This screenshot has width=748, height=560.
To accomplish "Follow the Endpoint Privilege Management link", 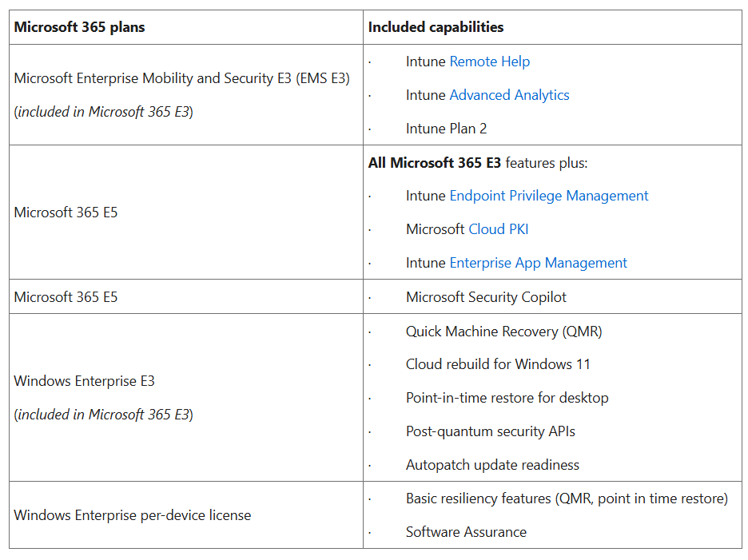I will point(548,196).
